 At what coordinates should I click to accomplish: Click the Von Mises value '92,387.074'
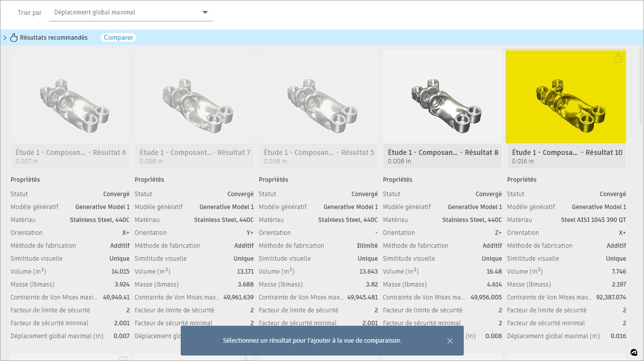611,297
